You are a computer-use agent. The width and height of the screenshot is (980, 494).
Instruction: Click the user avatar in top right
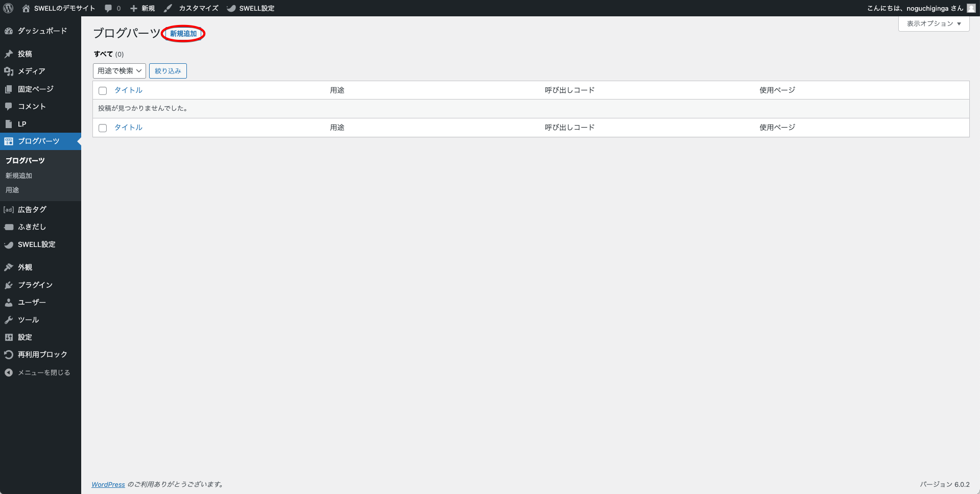(971, 8)
